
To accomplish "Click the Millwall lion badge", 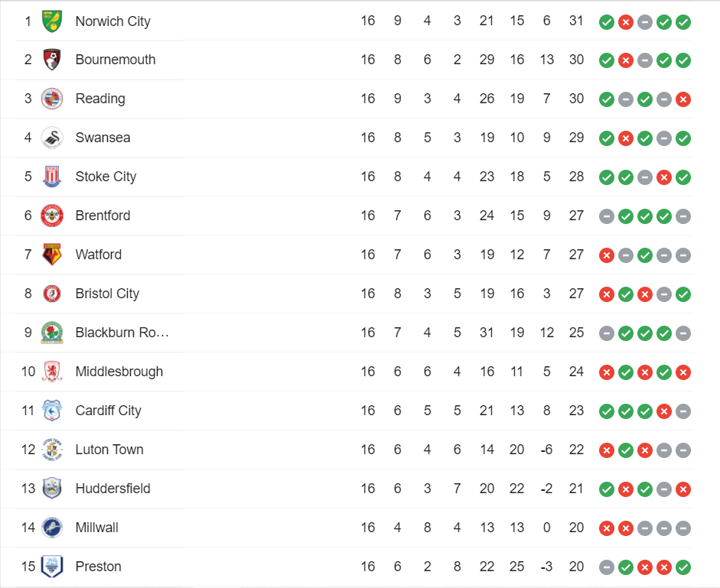I will tap(52, 528).
